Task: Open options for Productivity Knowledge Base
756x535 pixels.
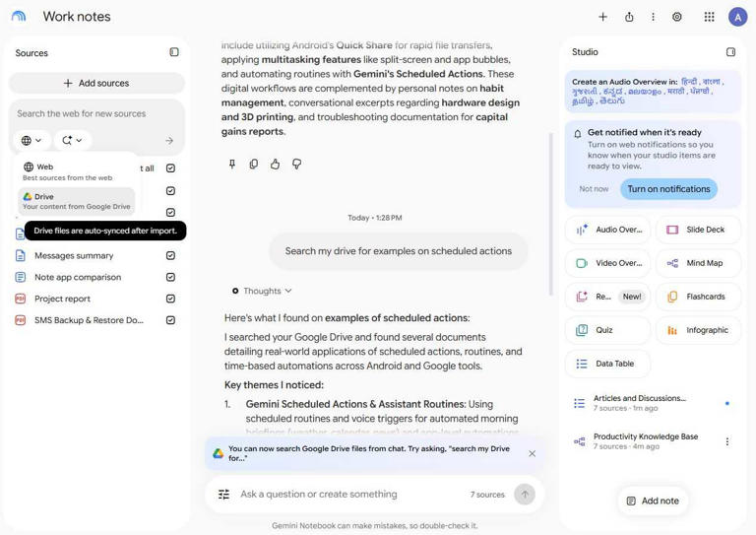Action: 727,441
